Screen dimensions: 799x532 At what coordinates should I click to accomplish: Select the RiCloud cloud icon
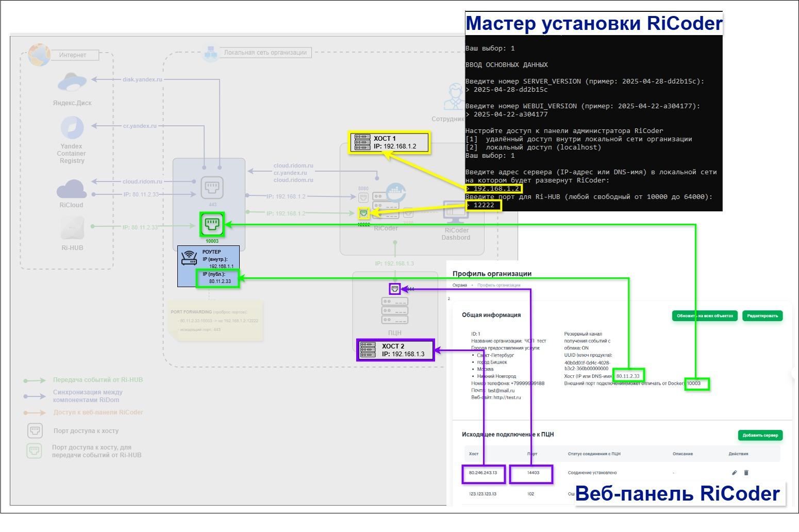[x=72, y=189]
